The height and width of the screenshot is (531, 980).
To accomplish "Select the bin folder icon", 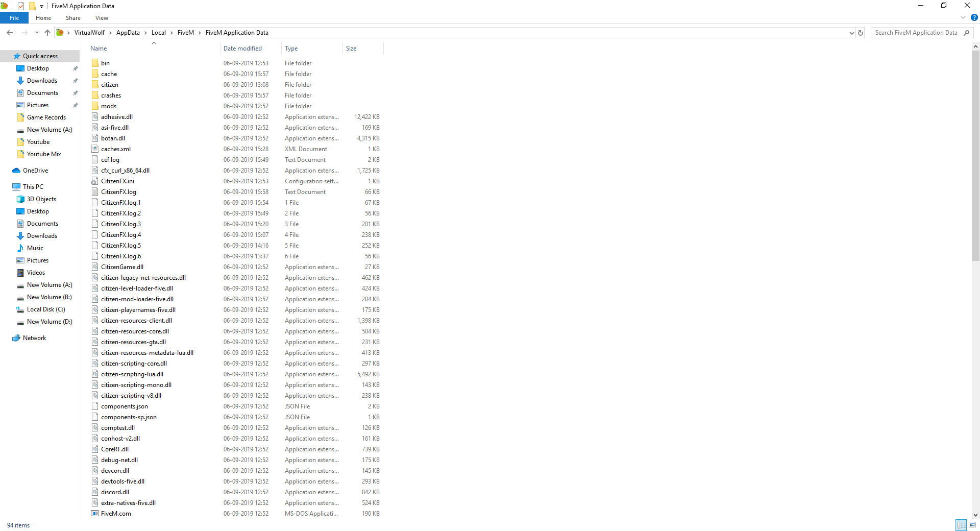I will [x=95, y=63].
